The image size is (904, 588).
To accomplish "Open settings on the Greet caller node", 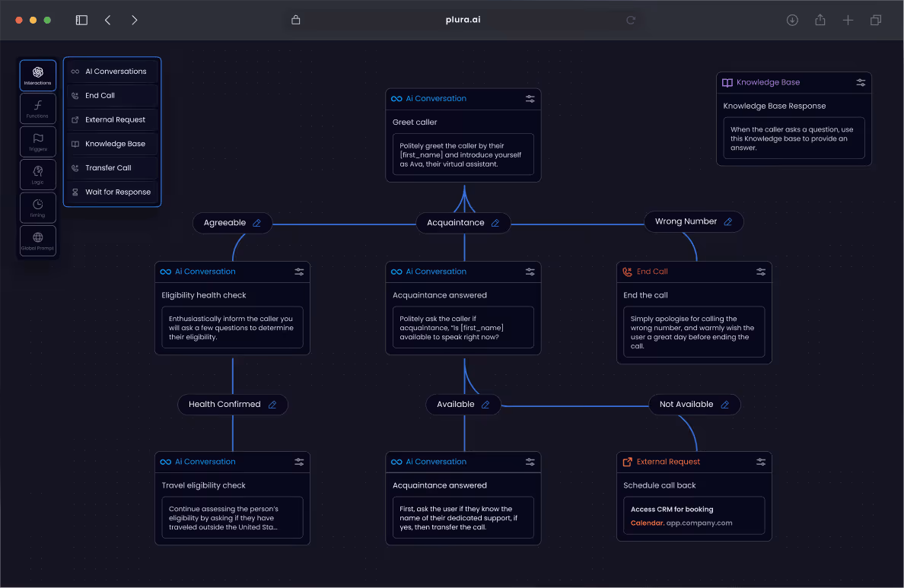I will (x=531, y=99).
